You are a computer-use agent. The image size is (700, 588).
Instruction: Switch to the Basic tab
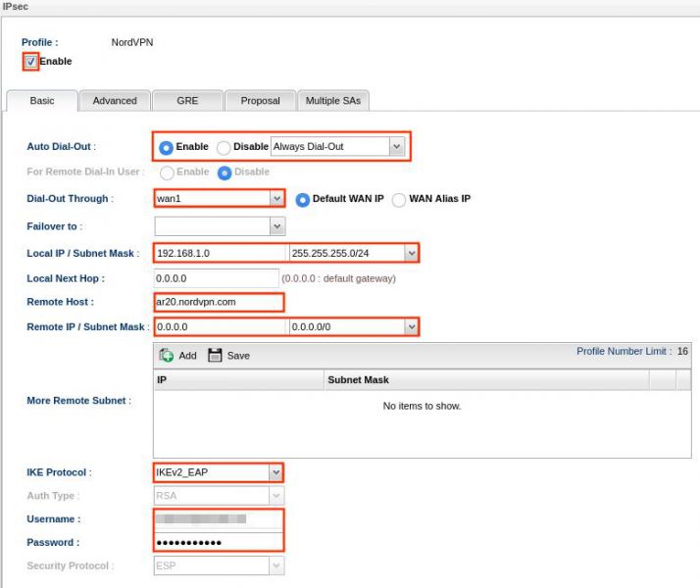42,101
